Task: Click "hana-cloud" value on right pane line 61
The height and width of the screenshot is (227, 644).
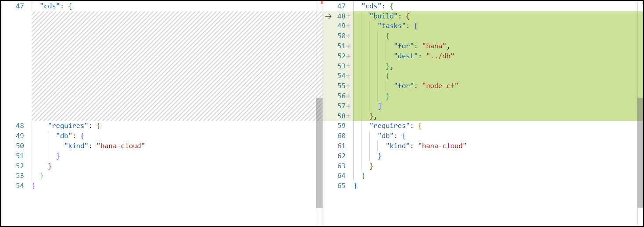Action: tap(442, 146)
